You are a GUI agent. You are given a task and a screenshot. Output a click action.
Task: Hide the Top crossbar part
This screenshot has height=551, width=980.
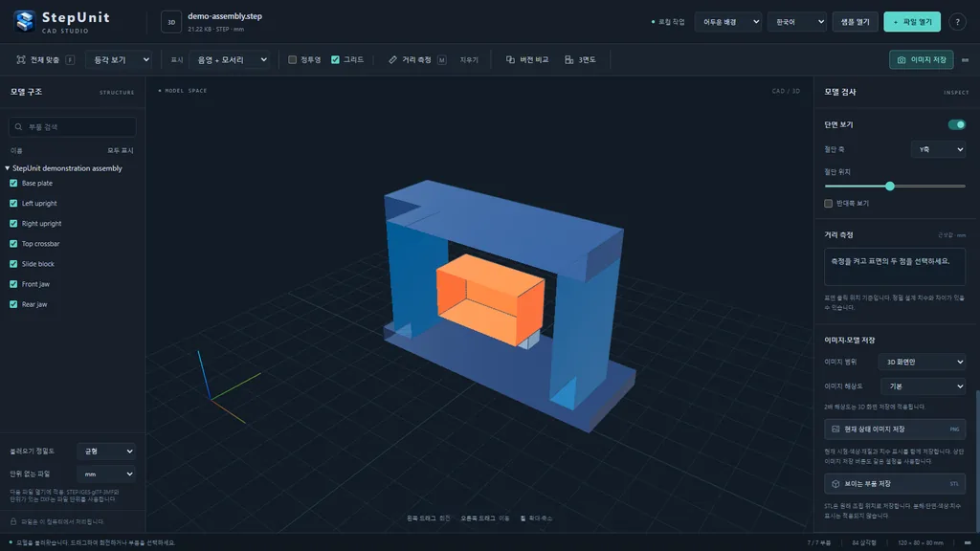coord(13,244)
